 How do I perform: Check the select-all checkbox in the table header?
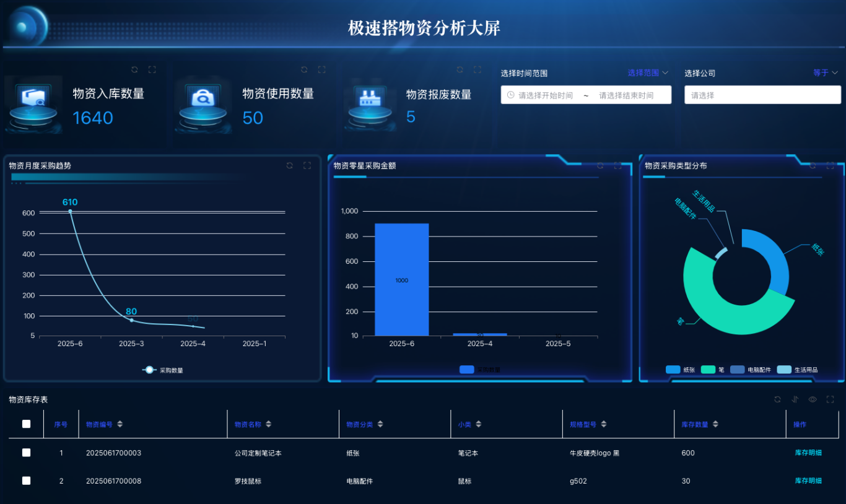[26, 424]
